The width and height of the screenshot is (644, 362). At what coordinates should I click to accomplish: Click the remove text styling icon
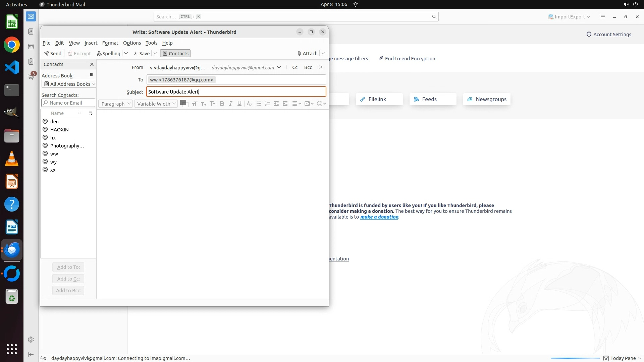pyautogui.click(x=249, y=104)
